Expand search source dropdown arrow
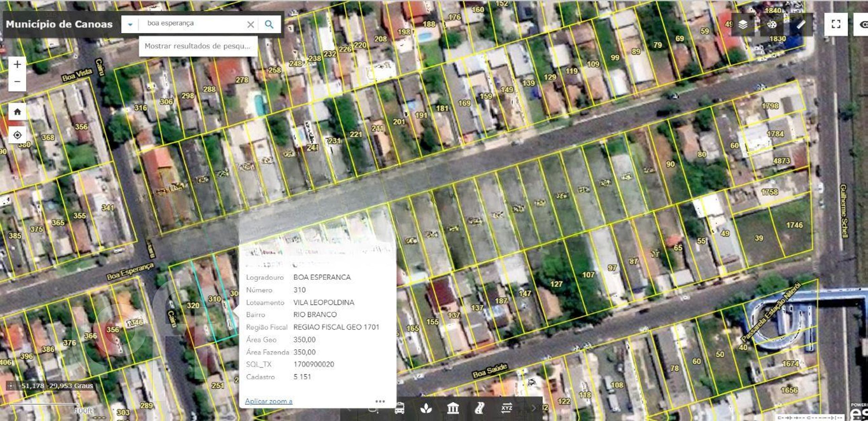 [x=130, y=24]
